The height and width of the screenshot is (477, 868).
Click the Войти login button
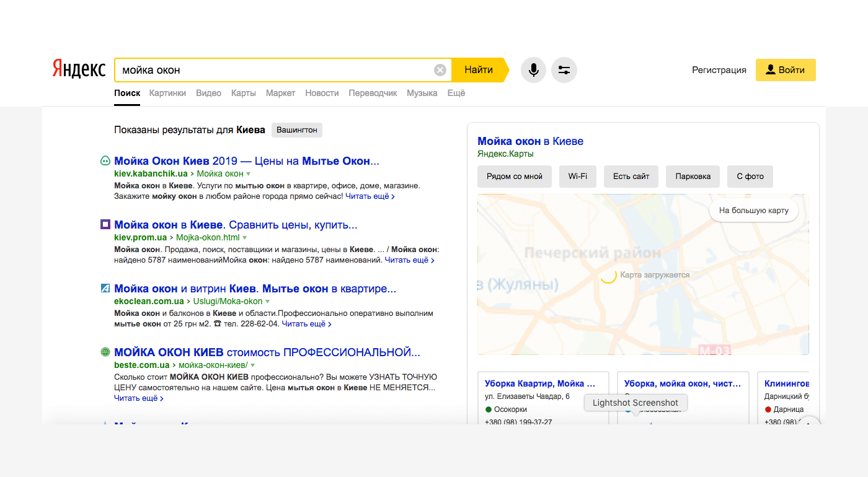point(786,70)
